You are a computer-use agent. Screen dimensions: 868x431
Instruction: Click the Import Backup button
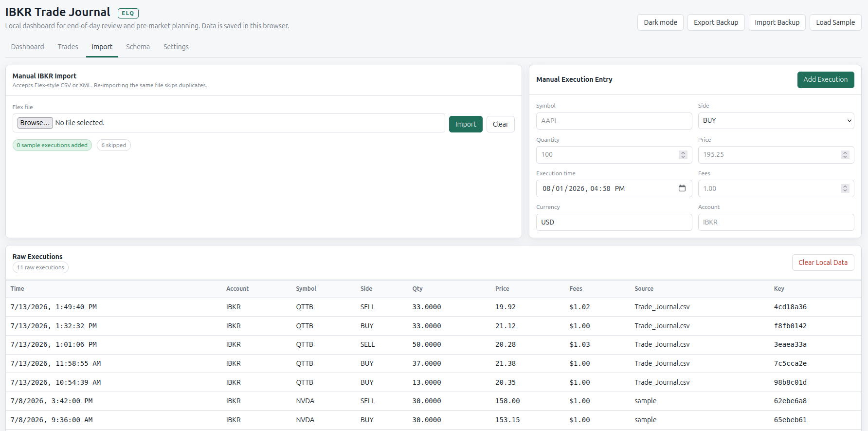[777, 22]
